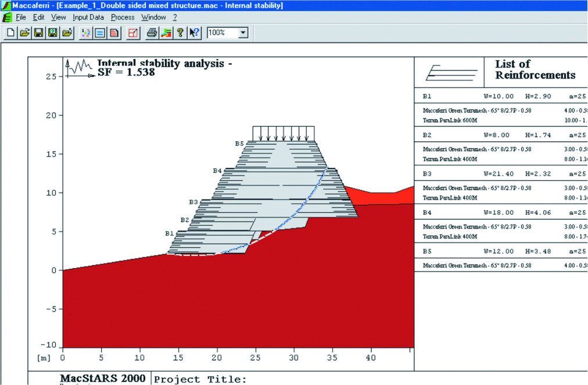Click the B1 reinforcement row header

point(501,96)
